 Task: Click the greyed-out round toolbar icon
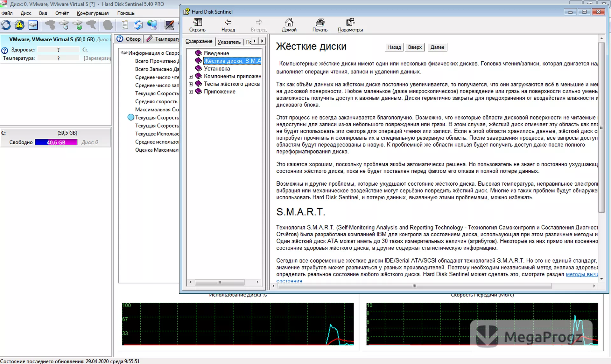tap(108, 25)
